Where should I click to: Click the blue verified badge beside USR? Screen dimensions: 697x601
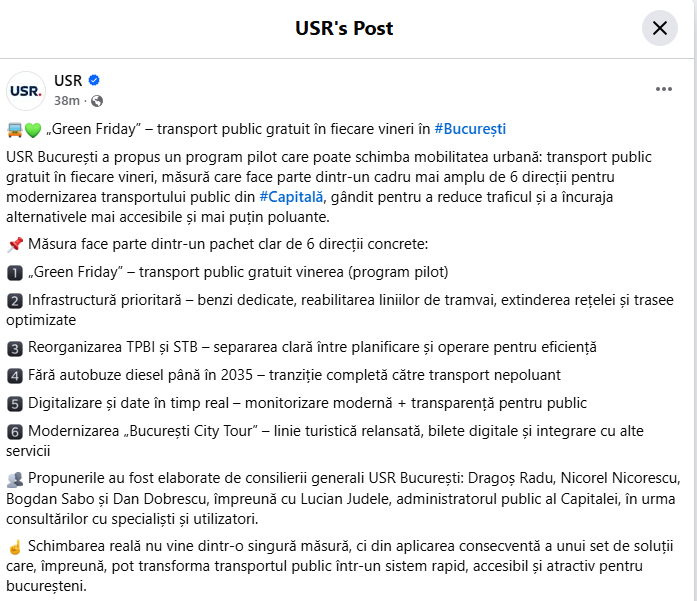pos(95,81)
